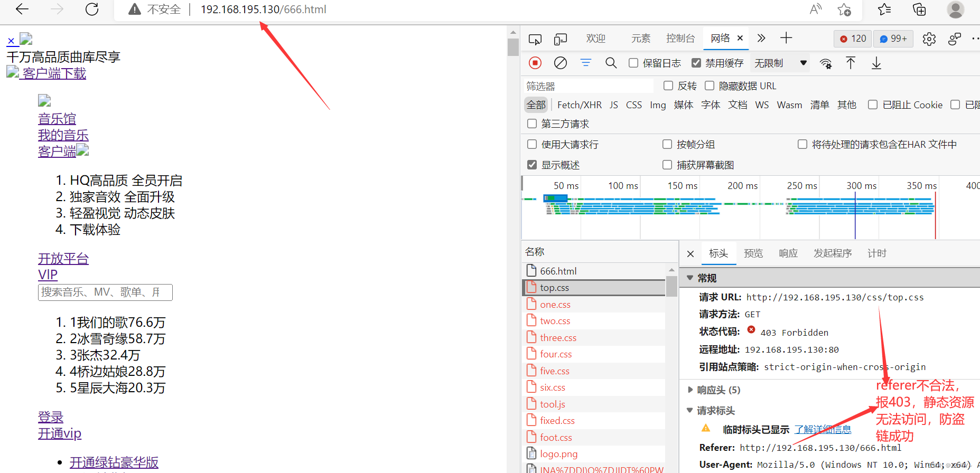The image size is (980, 473).
Task: Enable the 捕获屏幕截图 checkbox
Action: (667, 165)
